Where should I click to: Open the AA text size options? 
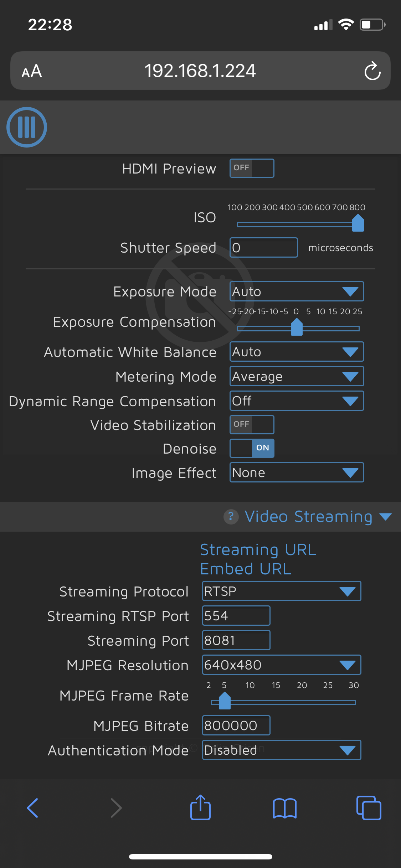(31, 71)
